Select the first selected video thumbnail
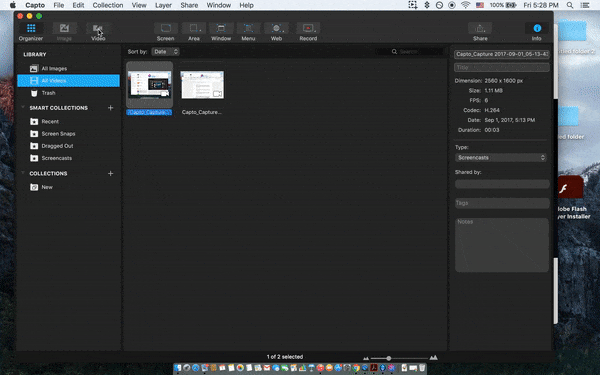This screenshot has height=375, width=600. [149, 85]
